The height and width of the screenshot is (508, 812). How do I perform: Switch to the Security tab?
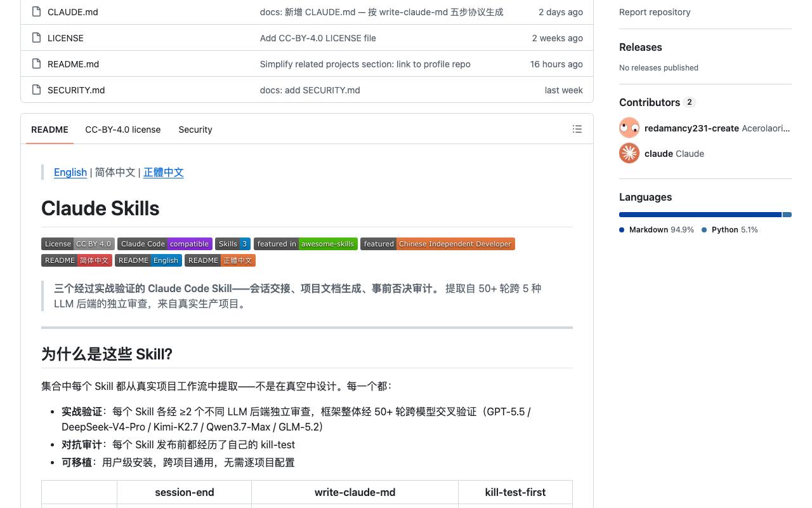click(195, 130)
